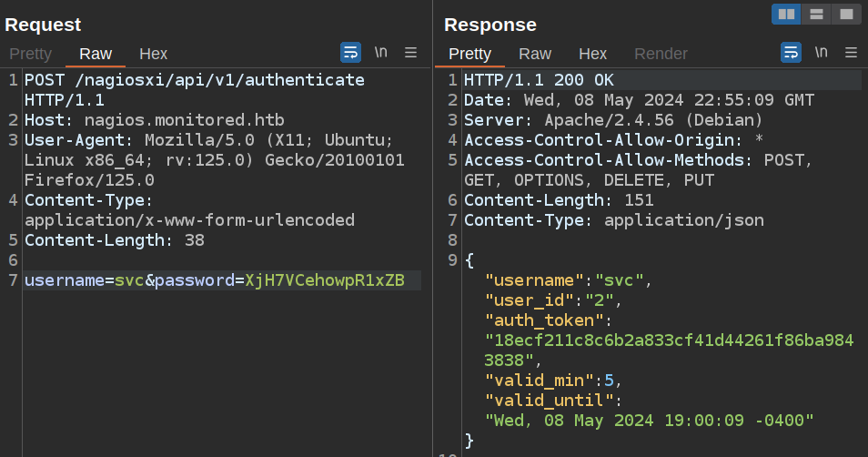Switch to combined tabbed layout icon
This screenshot has width=868, height=457.
coord(846,14)
